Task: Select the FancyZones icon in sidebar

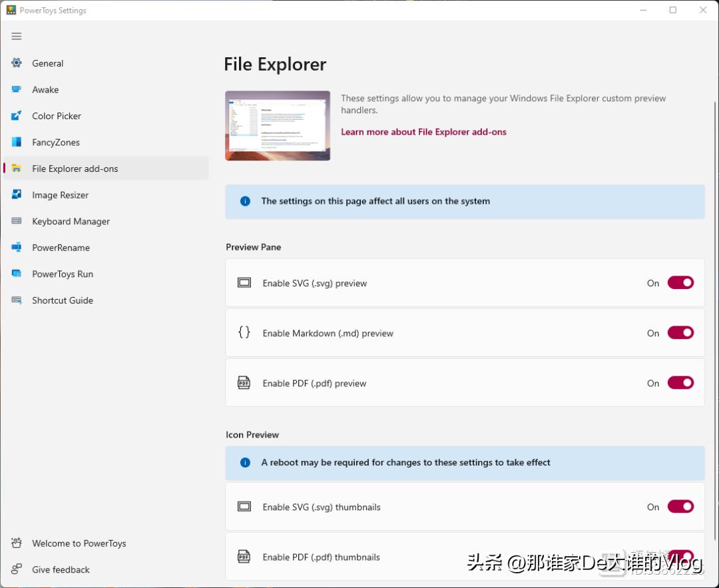Action: tap(16, 142)
